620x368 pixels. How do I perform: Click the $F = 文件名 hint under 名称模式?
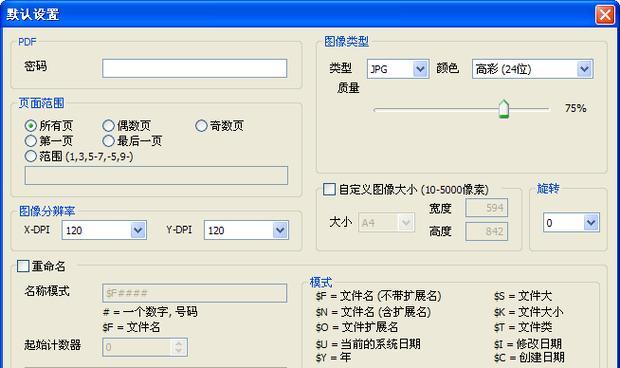131,327
